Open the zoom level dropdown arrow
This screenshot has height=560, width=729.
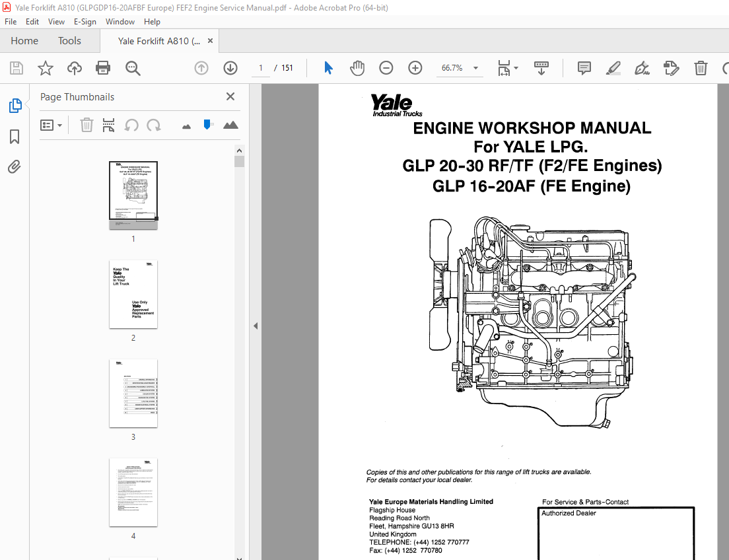pyautogui.click(x=475, y=68)
